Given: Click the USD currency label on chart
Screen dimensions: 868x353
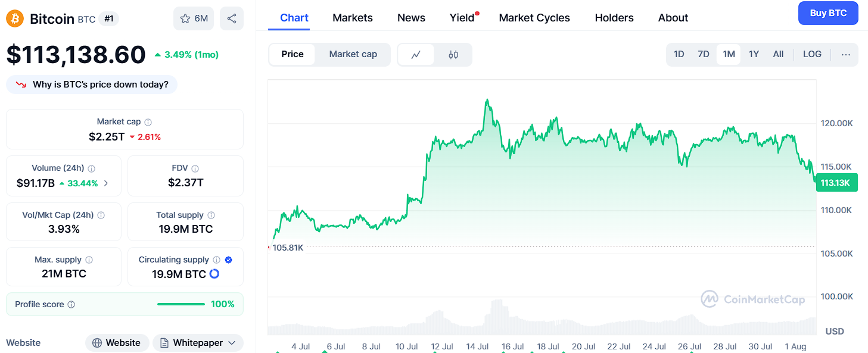Looking at the screenshot, I should coord(835,331).
